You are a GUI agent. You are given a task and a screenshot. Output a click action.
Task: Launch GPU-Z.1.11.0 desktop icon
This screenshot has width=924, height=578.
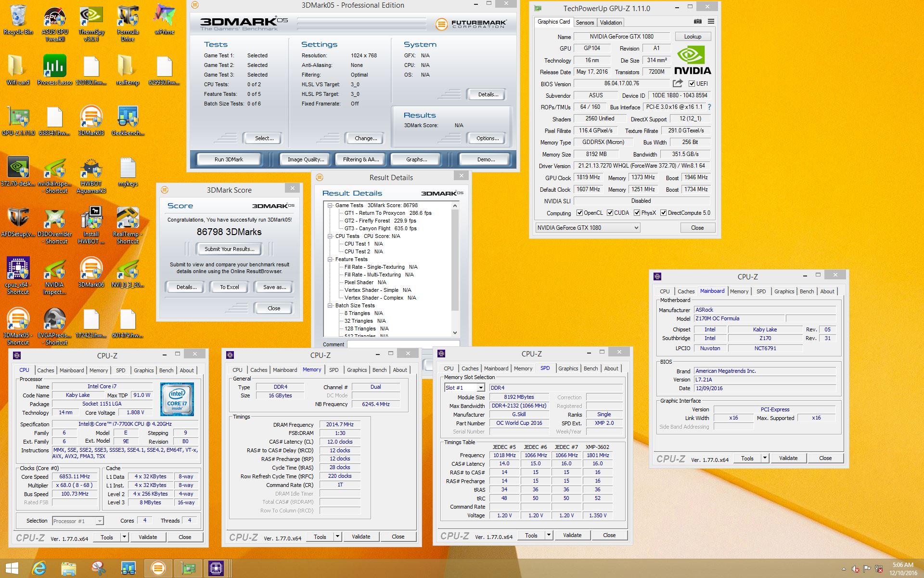click(x=18, y=121)
